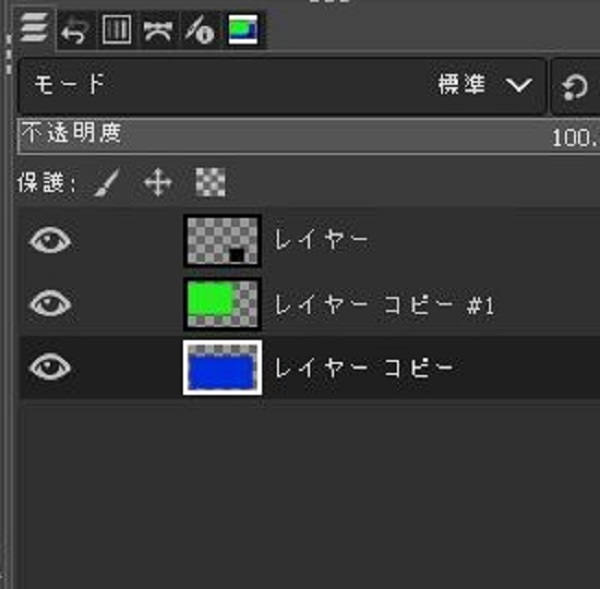Select the image preview tab thumbnail
The height and width of the screenshot is (589, 600).
[x=243, y=29]
